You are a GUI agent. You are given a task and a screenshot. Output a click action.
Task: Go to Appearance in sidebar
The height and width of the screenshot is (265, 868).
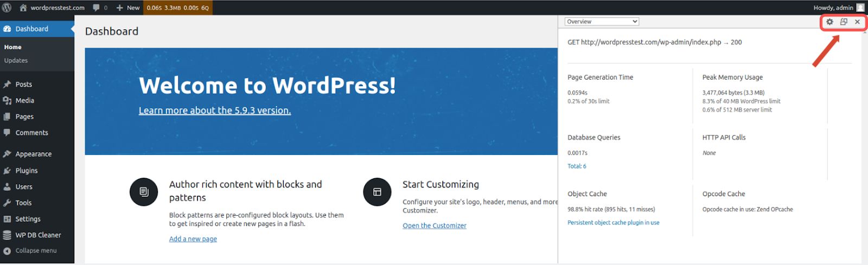pyautogui.click(x=33, y=154)
